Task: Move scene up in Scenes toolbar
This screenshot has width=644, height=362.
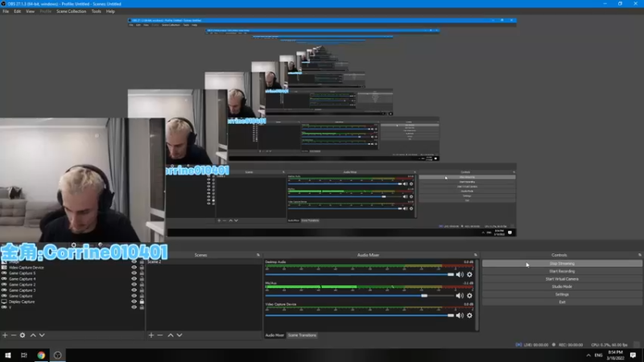Action: [x=171, y=335]
